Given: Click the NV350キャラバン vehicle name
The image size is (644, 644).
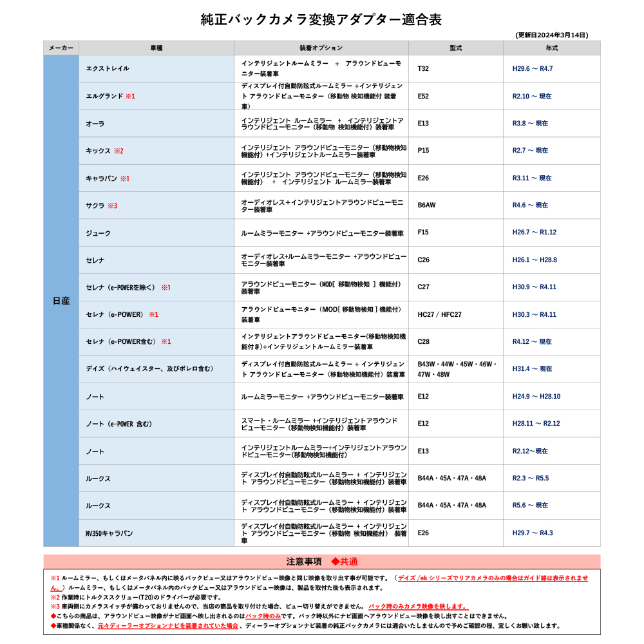Looking at the screenshot, I should pos(109,533).
